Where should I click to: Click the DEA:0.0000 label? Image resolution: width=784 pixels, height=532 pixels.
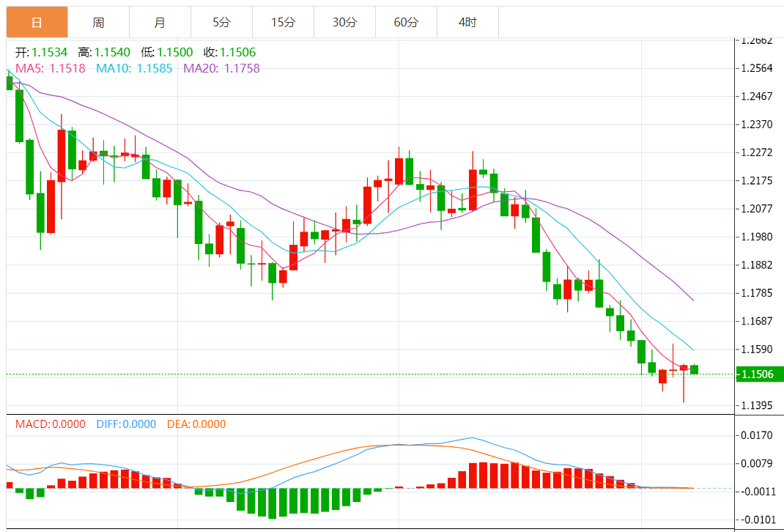click(x=196, y=424)
